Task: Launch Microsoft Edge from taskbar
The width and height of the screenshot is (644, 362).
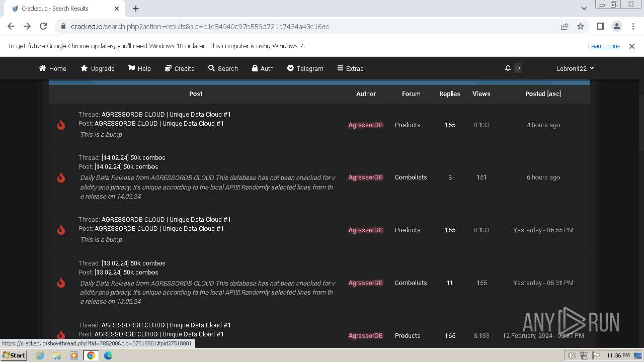Action: coord(108,355)
